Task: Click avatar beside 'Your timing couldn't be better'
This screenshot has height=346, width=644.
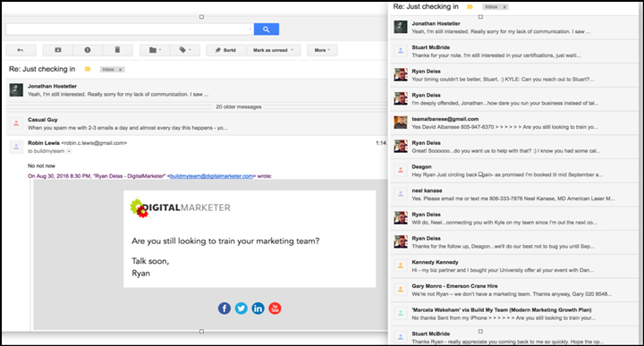Action: 401,75
